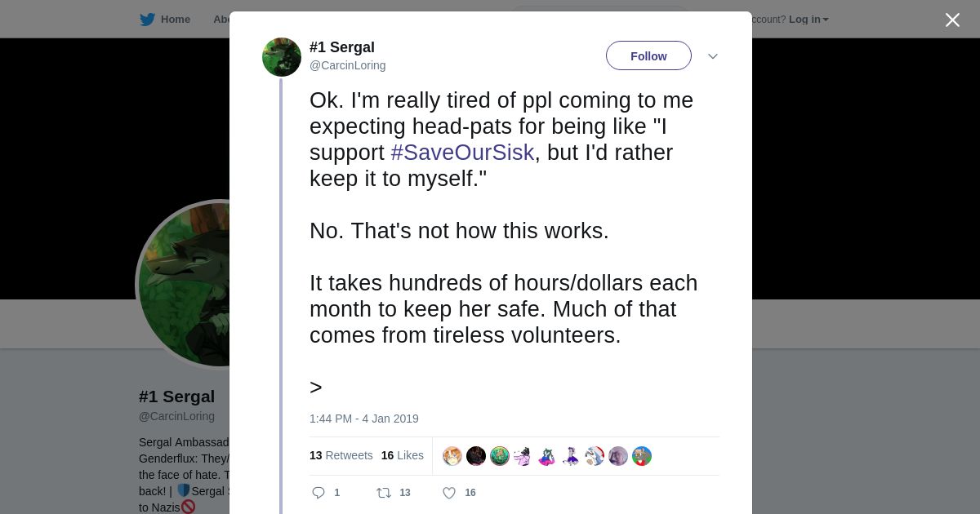This screenshot has width=980, height=514.
Task: View the 13 Retweets list
Action: pos(341,455)
